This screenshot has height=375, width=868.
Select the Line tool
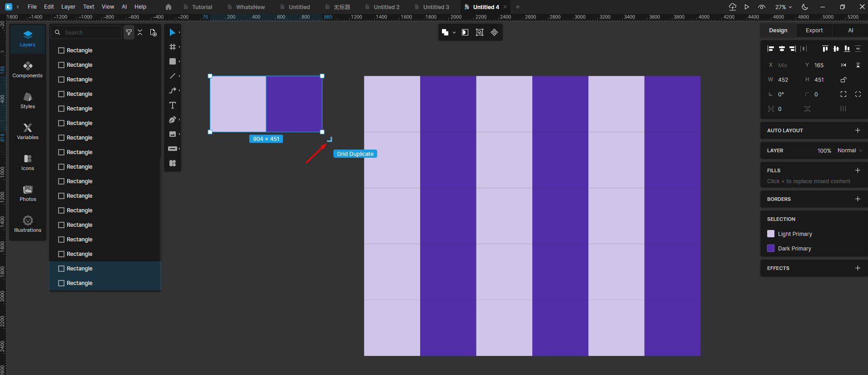point(172,76)
